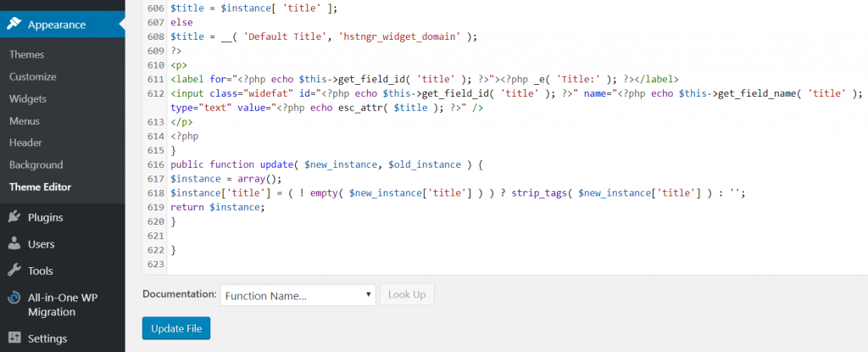The width and height of the screenshot is (868, 352).
Task: Select Menus in the sidebar
Action: [25, 120]
